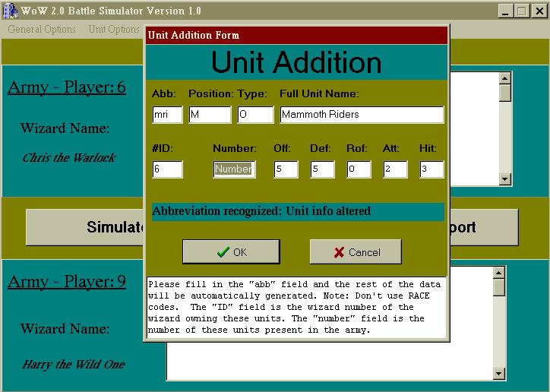Image resolution: width=550 pixels, height=392 pixels.
Task: Edit the Att field showing 2
Action: point(396,169)
